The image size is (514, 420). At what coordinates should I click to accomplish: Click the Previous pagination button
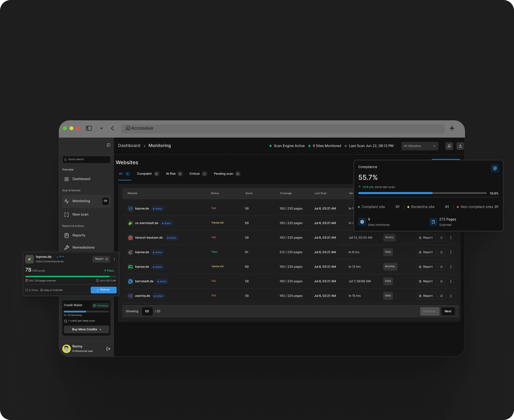click(x=430, y=312)
